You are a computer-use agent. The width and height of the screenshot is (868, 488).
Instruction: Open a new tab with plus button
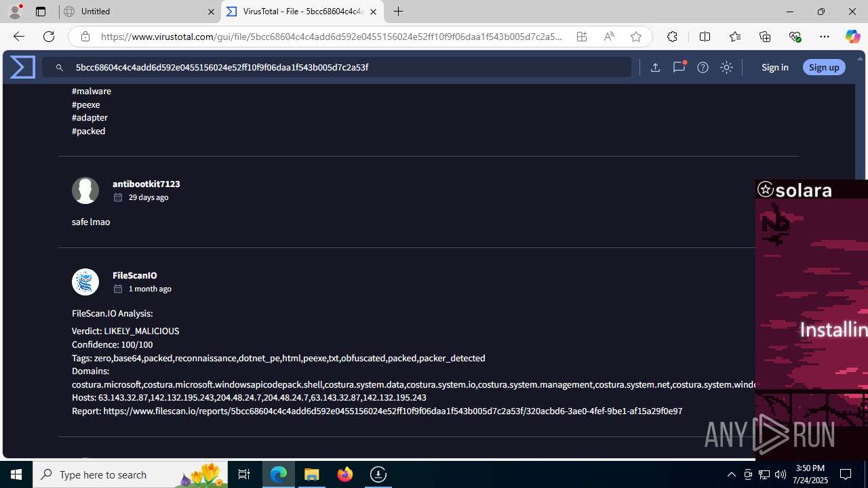pos(399,12)
